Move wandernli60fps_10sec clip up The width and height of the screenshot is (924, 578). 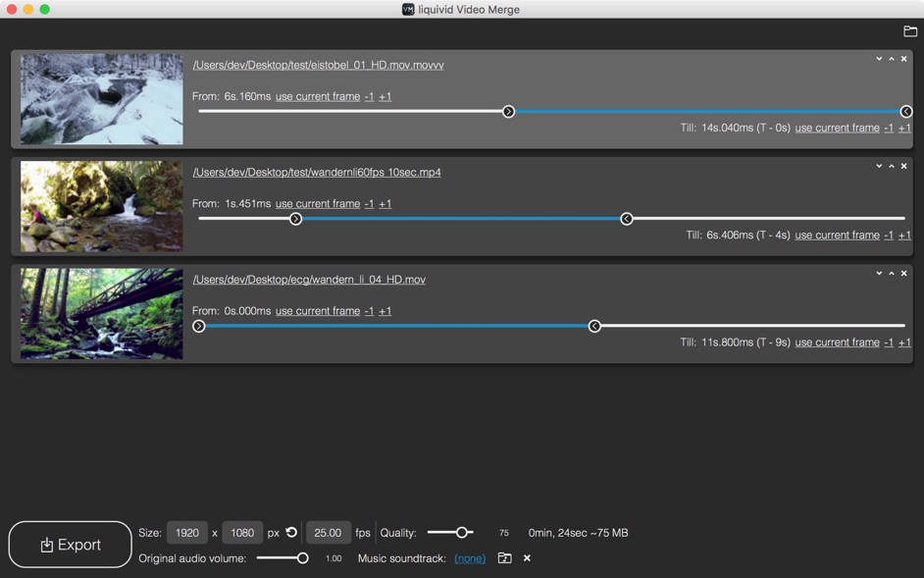point(891,166)
